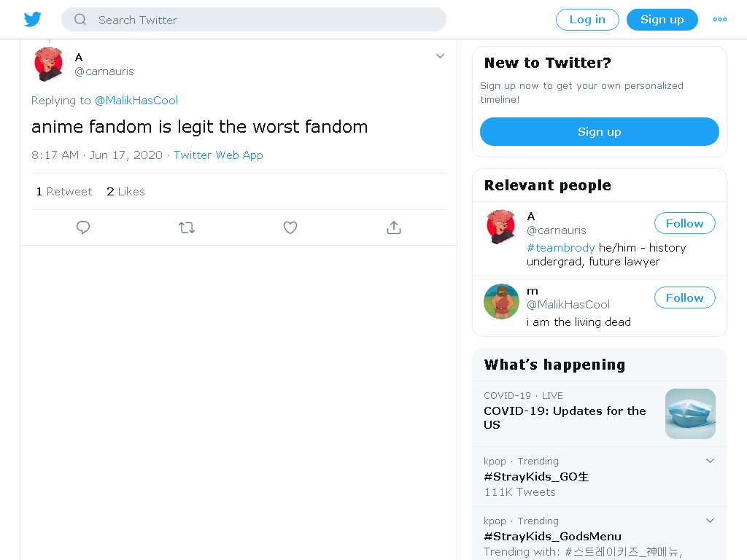
Task: Follow the @MalikHasCool account
Action: [684, 297]
